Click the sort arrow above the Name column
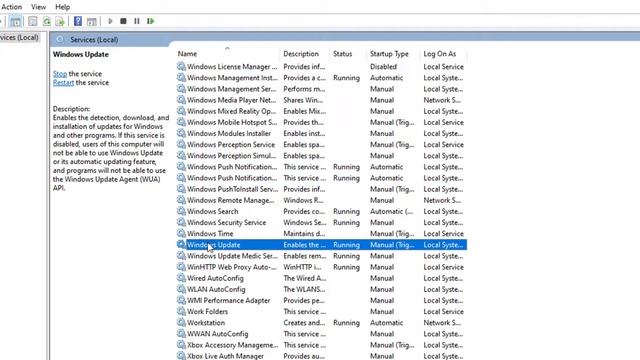The height and width of the screenshot is (360, 640). [x=227, y=48]
